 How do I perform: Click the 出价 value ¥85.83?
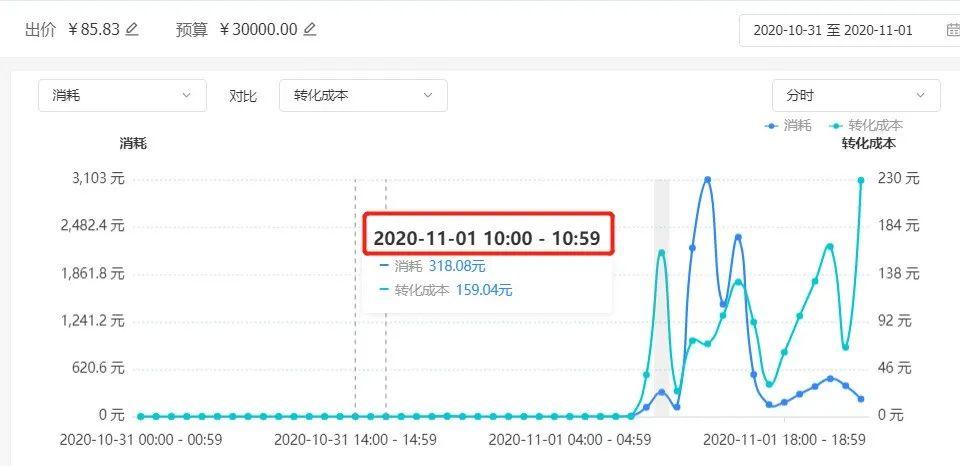pos(94,29)
